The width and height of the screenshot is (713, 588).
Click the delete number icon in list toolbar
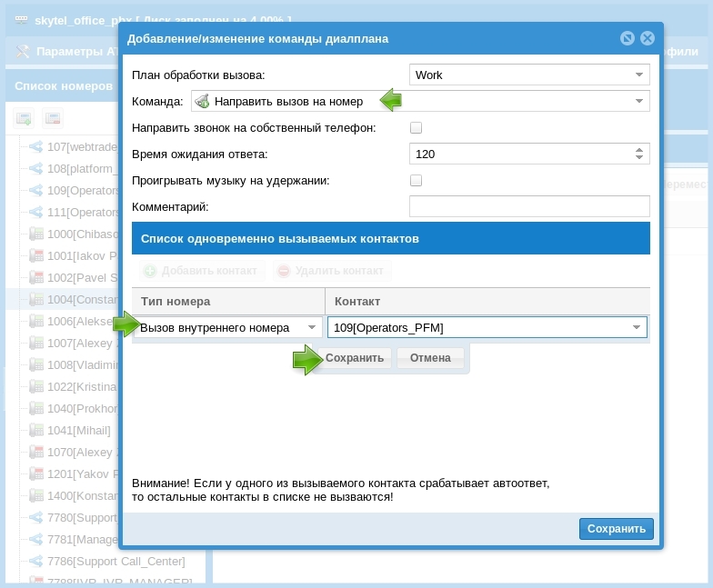pos(53,118)
